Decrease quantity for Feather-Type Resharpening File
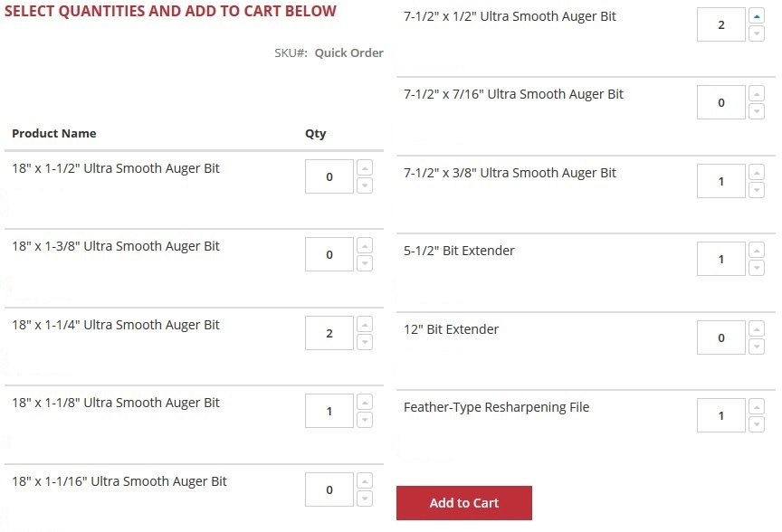This screenshot has height=532, width=782. point(757,424)
